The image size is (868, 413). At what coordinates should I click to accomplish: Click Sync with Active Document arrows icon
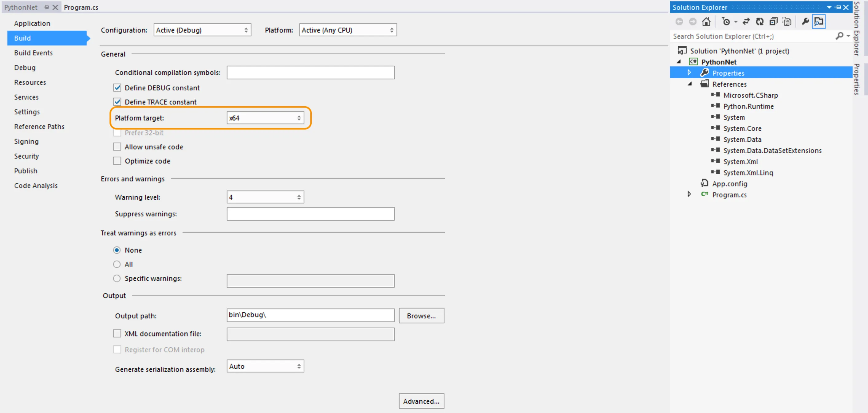tap(746, 22)
